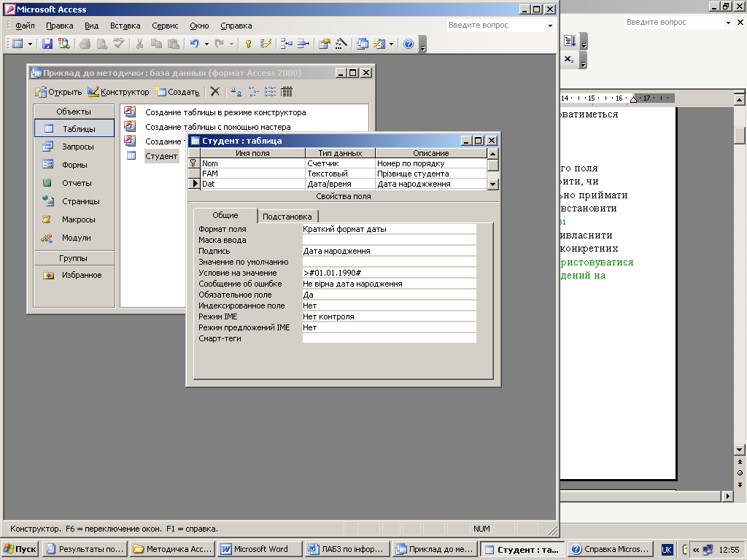
Task: Open the Redo history dropdown arrow
Action: 231,44
